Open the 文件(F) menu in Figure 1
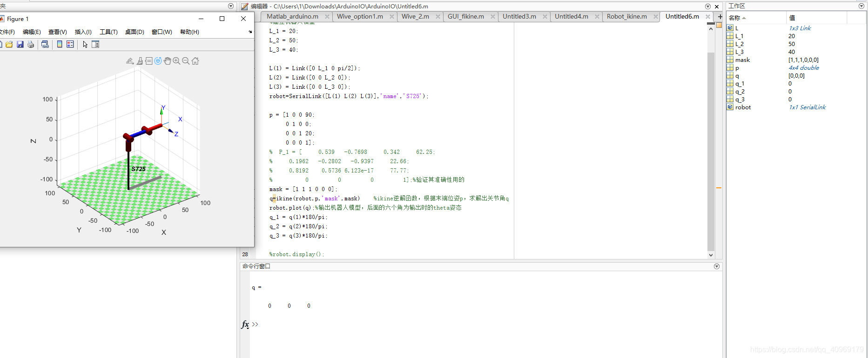Screen dimensions: 868x358 click(7, 32)
